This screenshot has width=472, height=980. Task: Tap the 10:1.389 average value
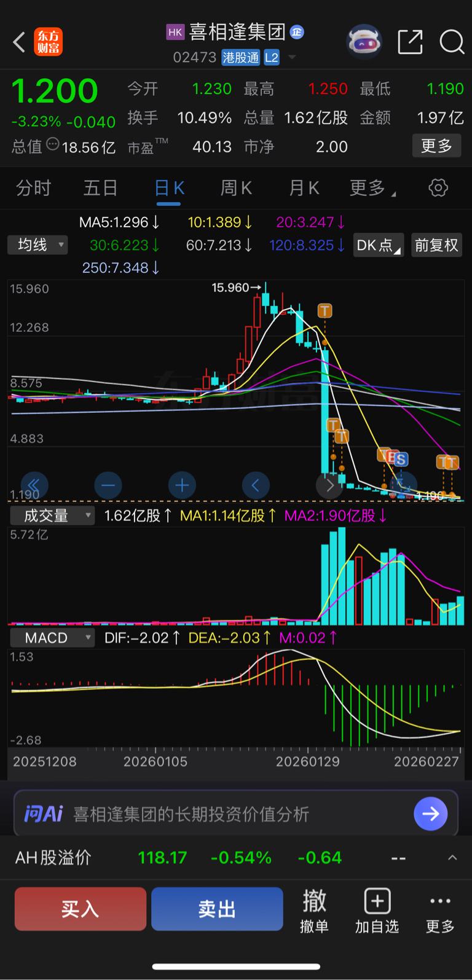tap(220, 222)
